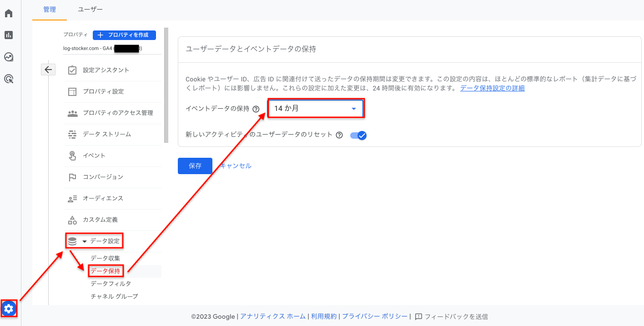Open データ ストリーム menu item
The image size is (644, 326).
107,134
